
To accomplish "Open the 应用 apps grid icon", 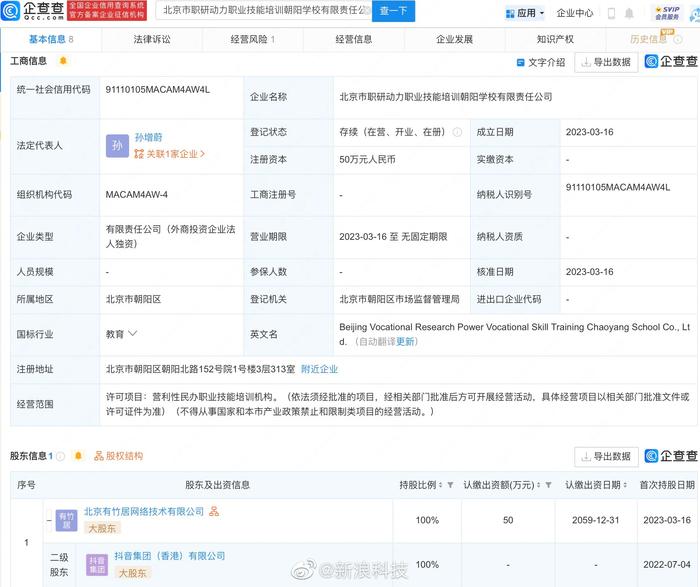I will [510, 14].
